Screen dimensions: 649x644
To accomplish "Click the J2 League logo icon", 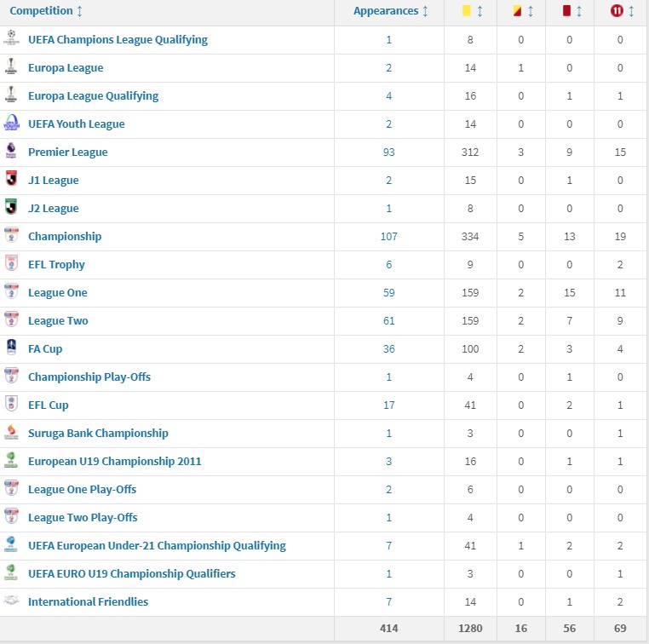I will pyautogui.click(x=11, y=206).
